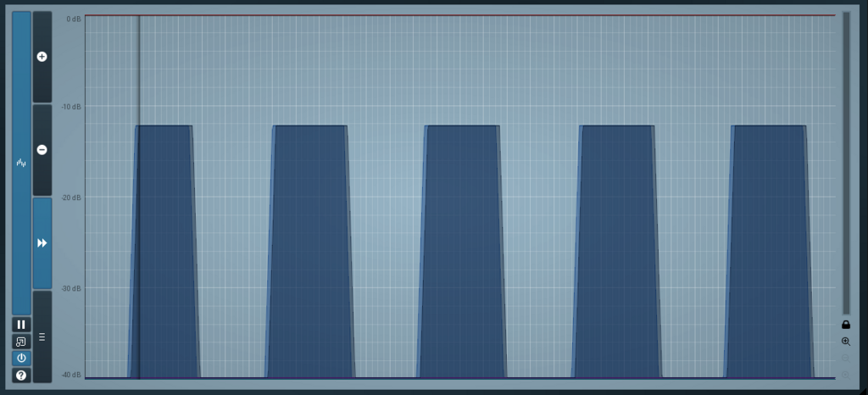868x395 pixels.
Task: Click the -20 dB axis label
Action: tap(72, 197)
